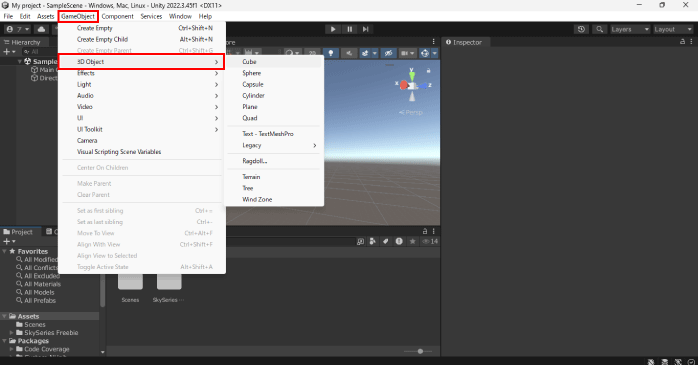This screenshot has width=698, height=365.
Task: Click Save search star icon in Project
Action: [x=412, y=241]
